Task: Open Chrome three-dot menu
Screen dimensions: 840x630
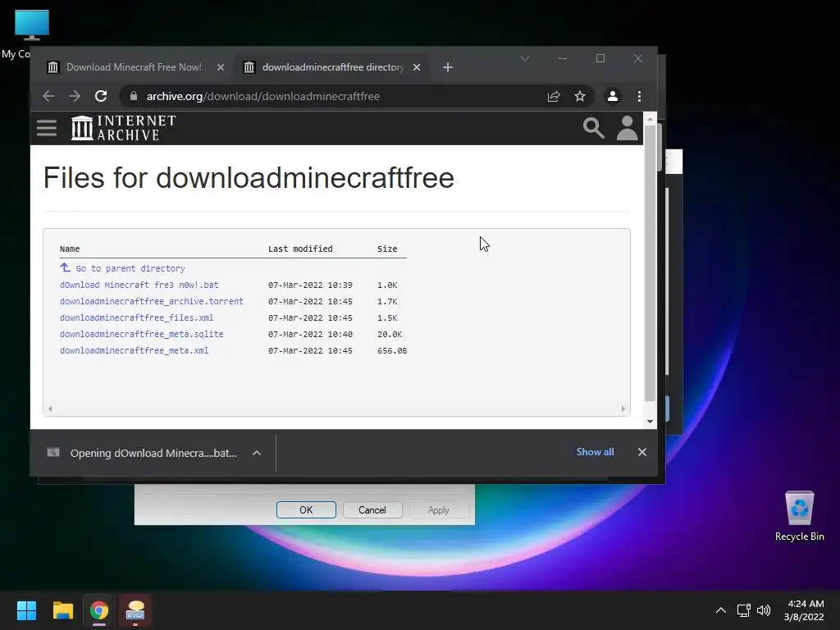Action: [x=639, y=97]
